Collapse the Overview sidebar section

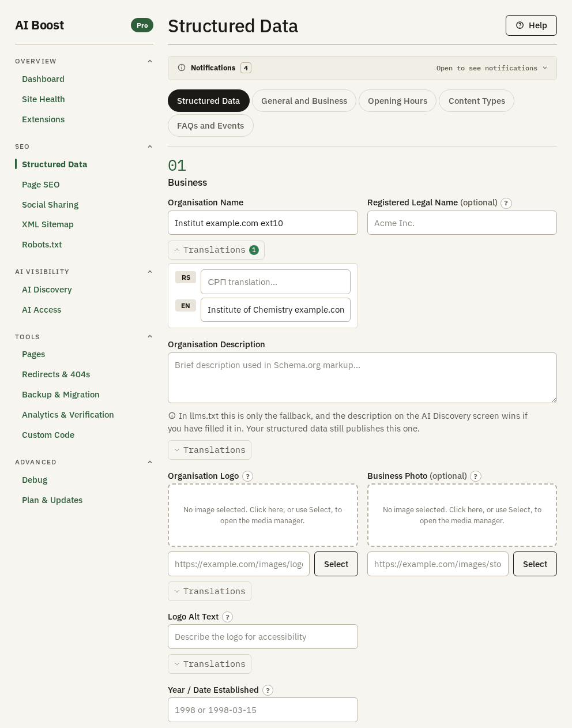click(x=150, y=61)
